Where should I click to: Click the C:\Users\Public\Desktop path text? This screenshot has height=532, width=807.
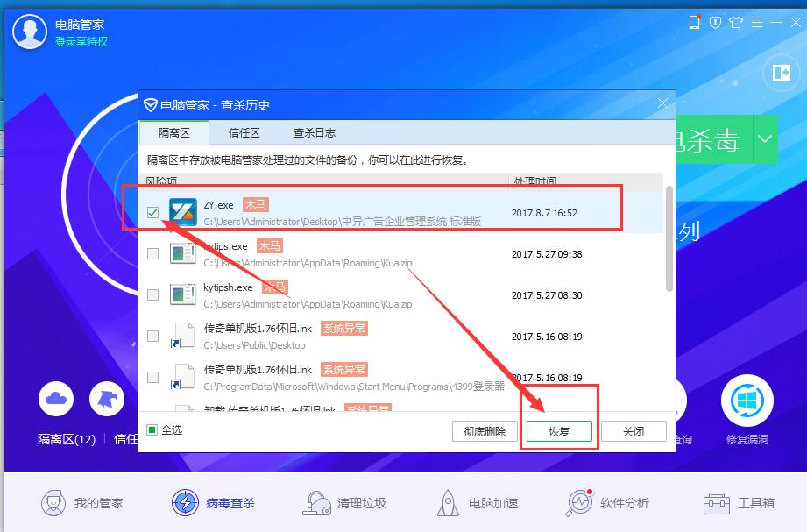pyautogui.click(x=254, y=345)
